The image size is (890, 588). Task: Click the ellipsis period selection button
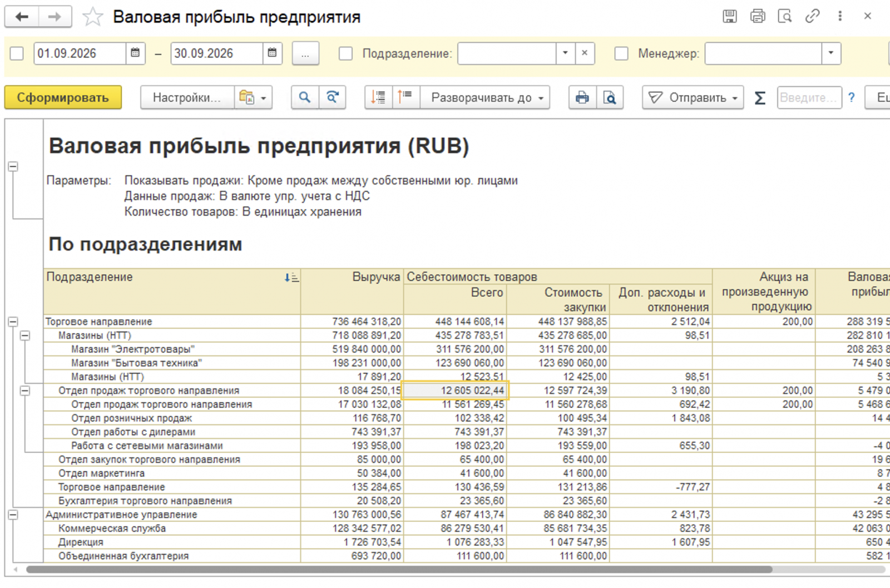point(305,53)
